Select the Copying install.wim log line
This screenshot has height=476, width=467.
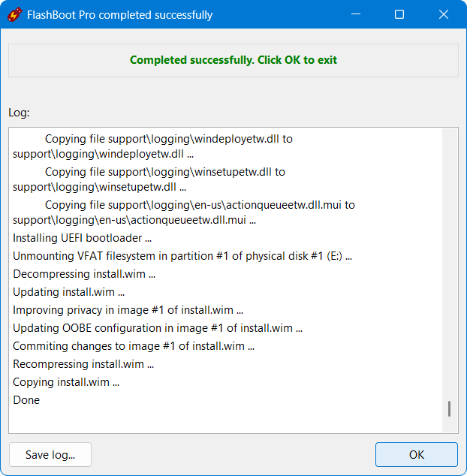[x=66, y=382]
